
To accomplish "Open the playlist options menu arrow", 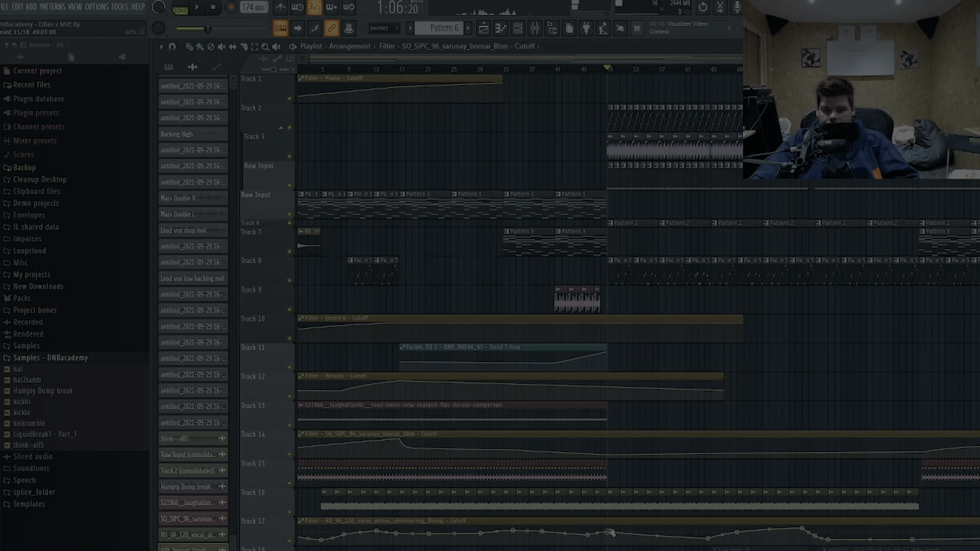I will pyautogui.click(x=161, y=46).
